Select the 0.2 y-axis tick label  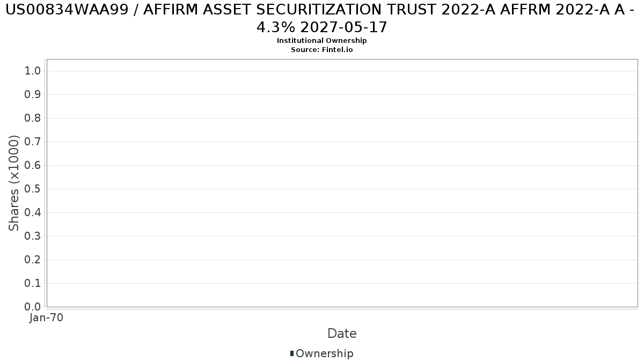33,260
